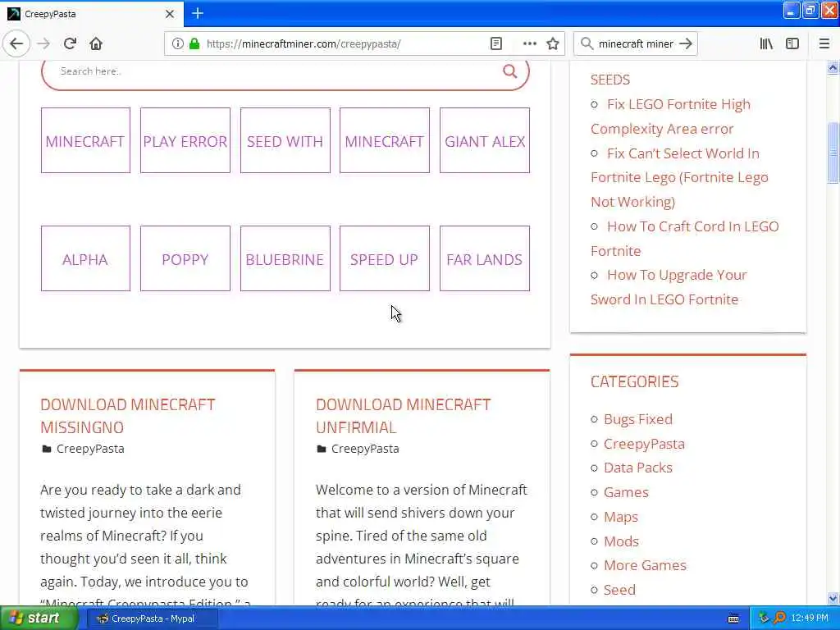Click the search bar magnifier icon
840x630 pixels.
[x=587, y=43]
